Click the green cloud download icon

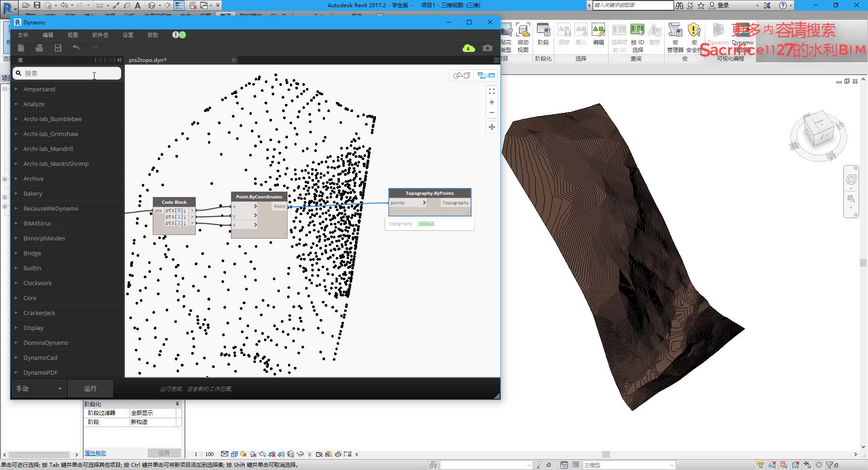click(x=469, y=48)
